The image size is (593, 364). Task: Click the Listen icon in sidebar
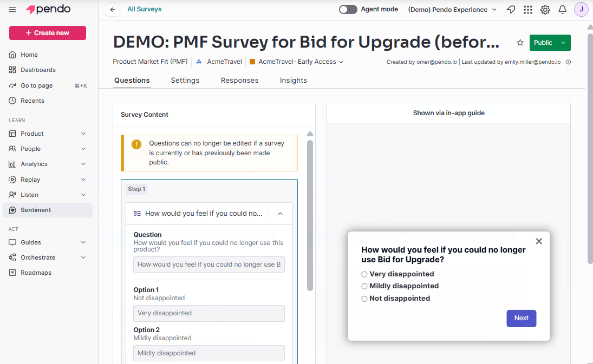[12, 195]
